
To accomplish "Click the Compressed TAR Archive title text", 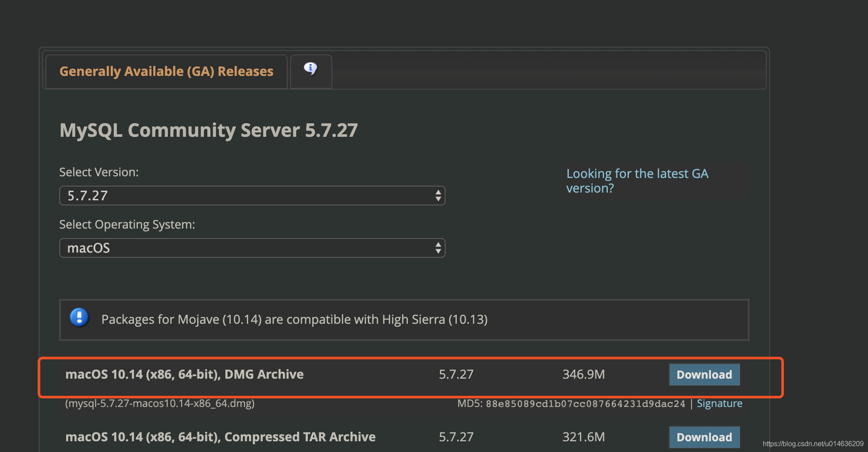I will [220, 437].
